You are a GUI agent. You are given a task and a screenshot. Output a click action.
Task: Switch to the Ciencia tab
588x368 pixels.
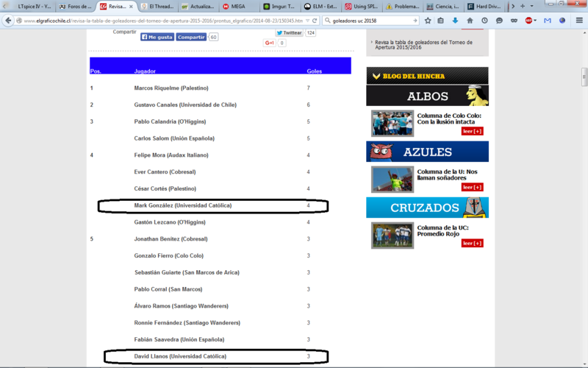442,7
